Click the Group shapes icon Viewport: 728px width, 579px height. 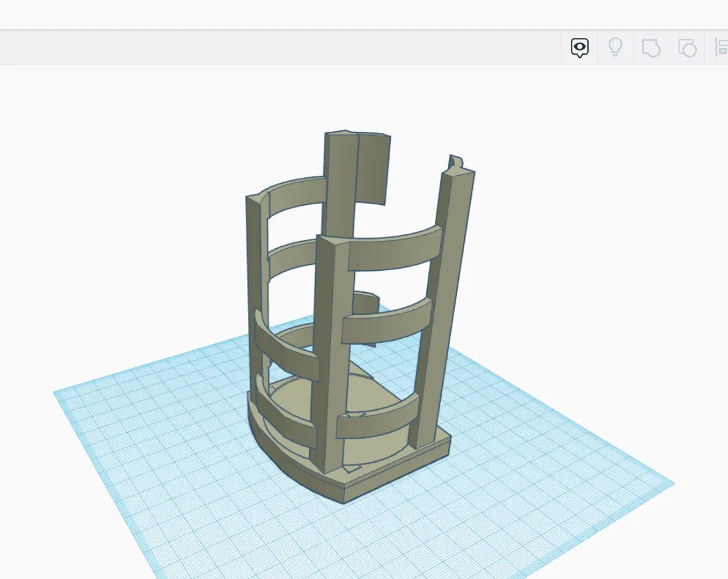(651, 47)
